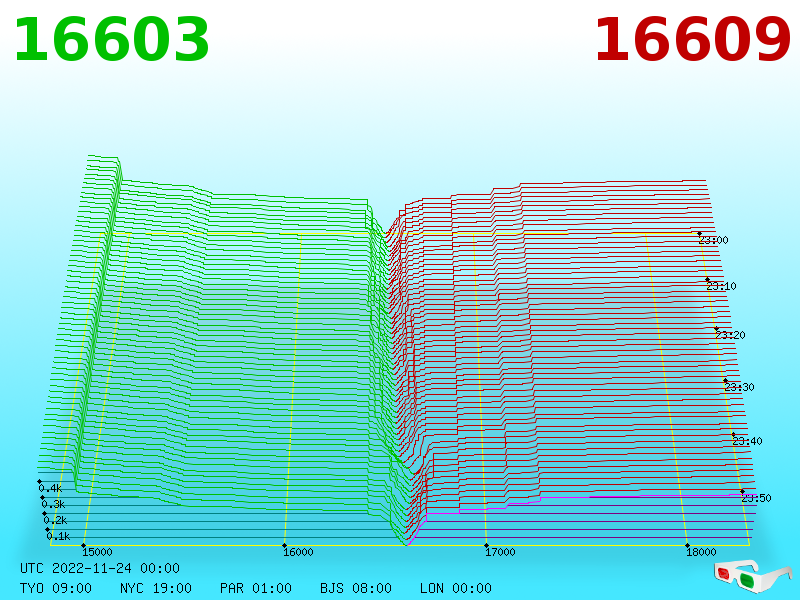Click the BJS 08:00 Beijing time
The height and width of the screenshot is (600, 800).
(x=356, y=588)
